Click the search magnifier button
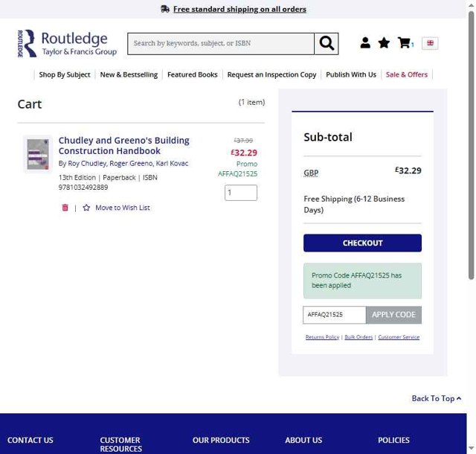The width and height of the screenshot is (476, 454). pos(327,44)
